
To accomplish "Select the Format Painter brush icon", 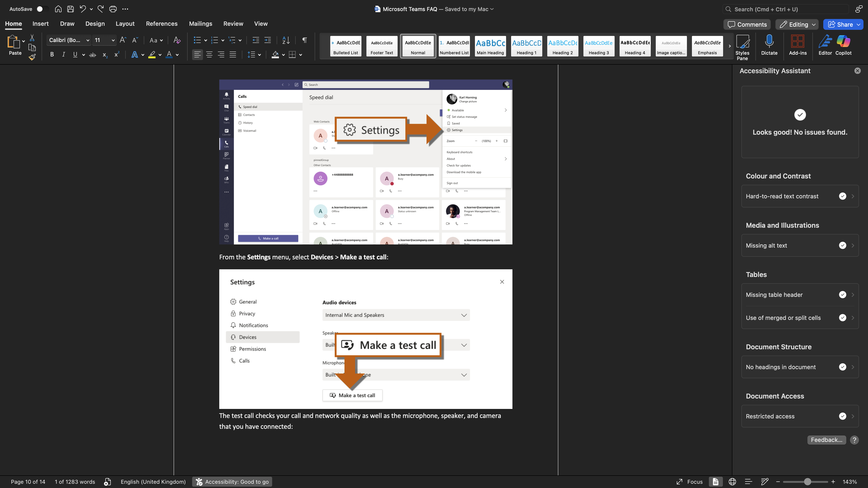I will pos(32,57).
